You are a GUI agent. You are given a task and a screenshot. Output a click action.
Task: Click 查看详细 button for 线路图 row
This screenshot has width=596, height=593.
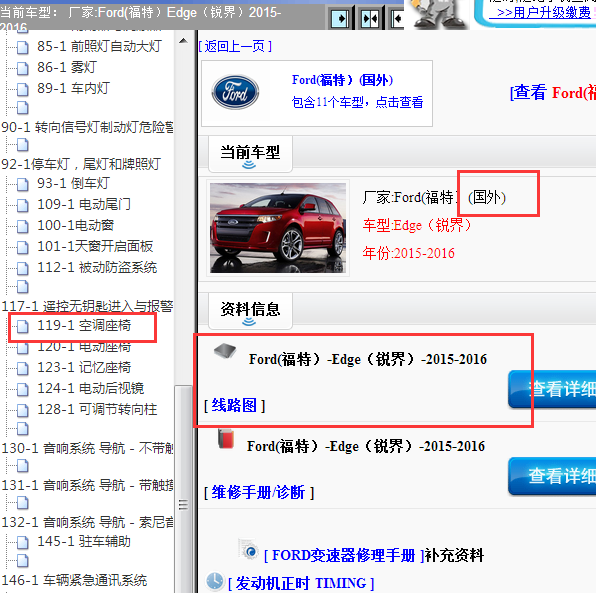click(x=552, y=389)
